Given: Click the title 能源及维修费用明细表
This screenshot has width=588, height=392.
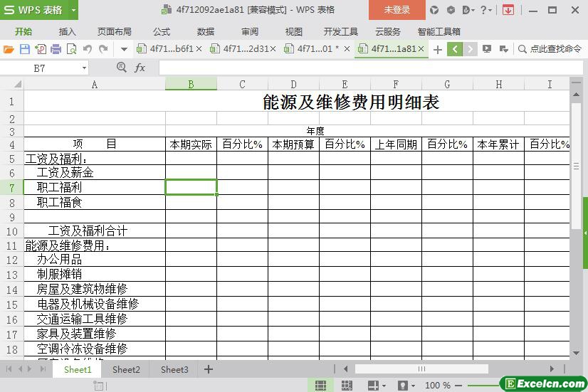Looking at the screenshot, I should pos(351,102).
